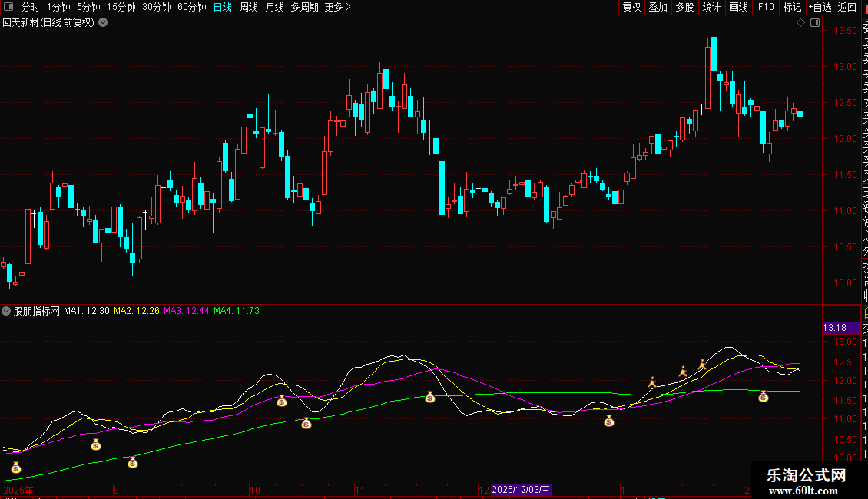Image resolution: width=868 pixels, height=499 pixels.
Task: Click the month 9 marker on time axis
Action: click(x=116, y=491)
